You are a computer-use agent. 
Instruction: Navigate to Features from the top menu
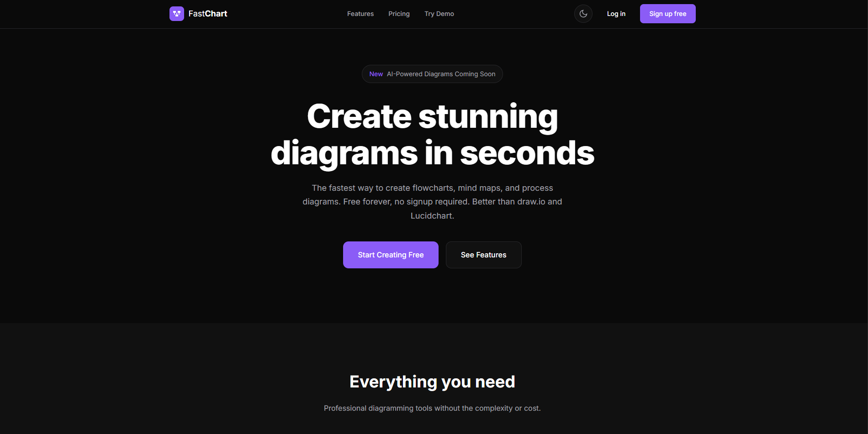[x=360, y=14]
